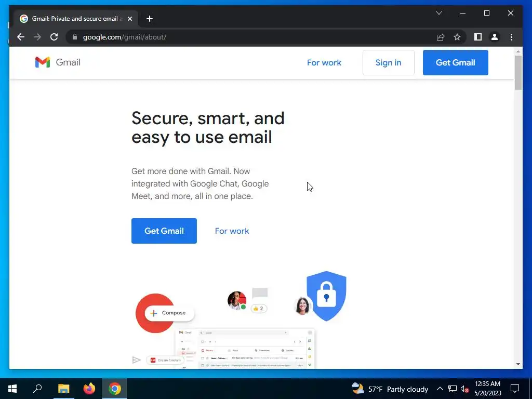Open the Chrome three-dot menu
532x399 pixels.
511,37
